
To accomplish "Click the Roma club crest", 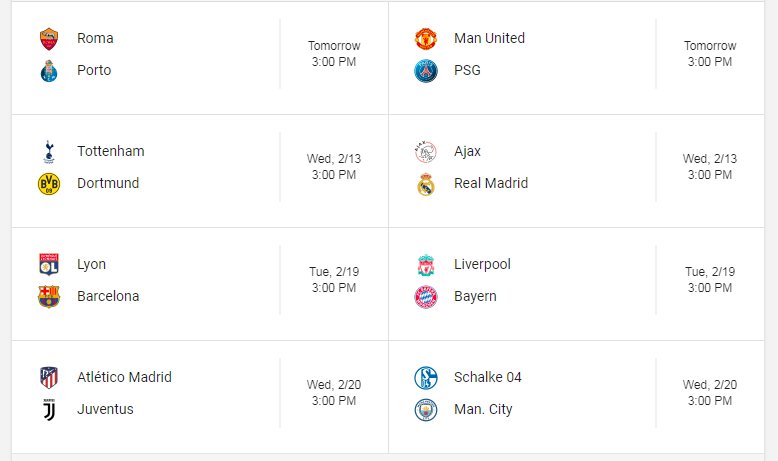I will tap(49, 39).
